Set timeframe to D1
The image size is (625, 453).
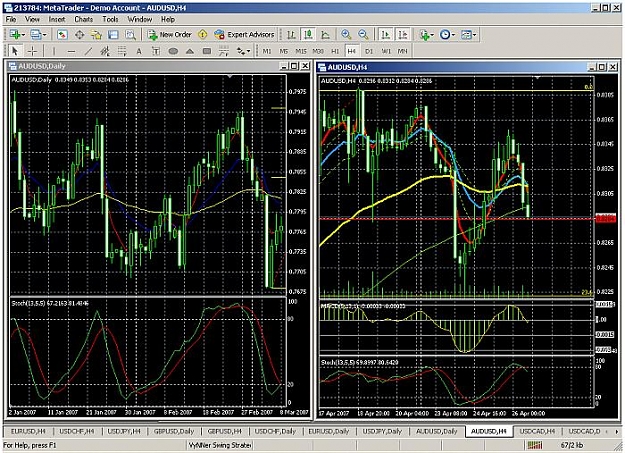[369, 51]
